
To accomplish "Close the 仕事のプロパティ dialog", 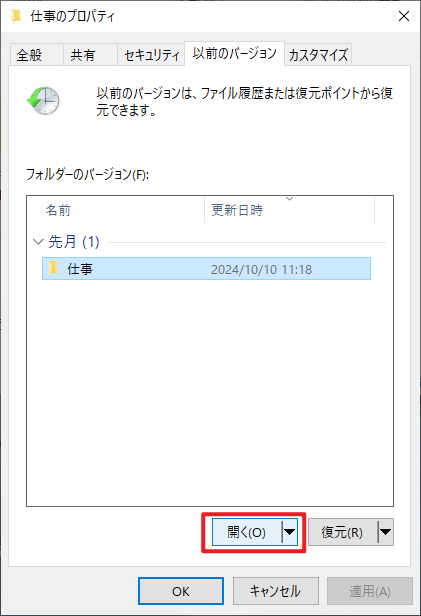I will 404,16.
